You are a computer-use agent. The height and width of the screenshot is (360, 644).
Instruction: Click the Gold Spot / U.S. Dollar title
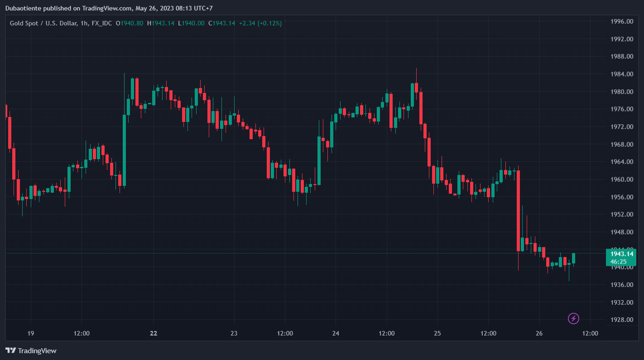click(x=42, y=23)
